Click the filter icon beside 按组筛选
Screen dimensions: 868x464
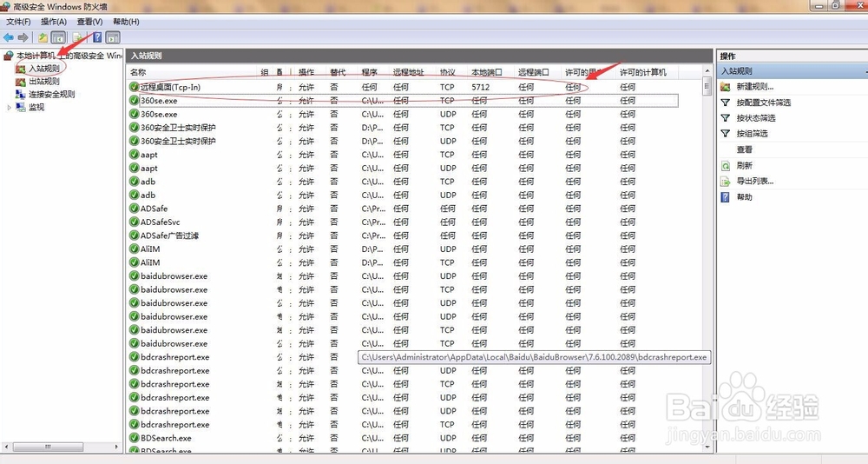pyautogui.click(x=725, y=134)
